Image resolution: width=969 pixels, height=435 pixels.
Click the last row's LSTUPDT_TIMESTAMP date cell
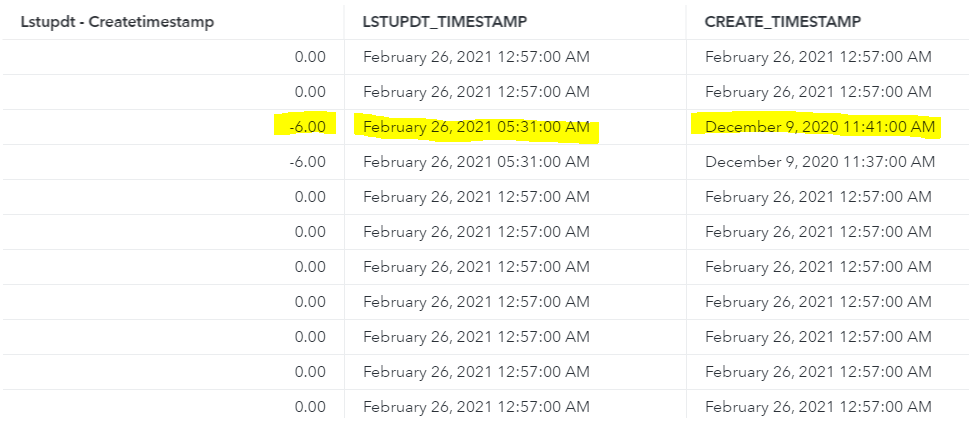tap(476, 407)
